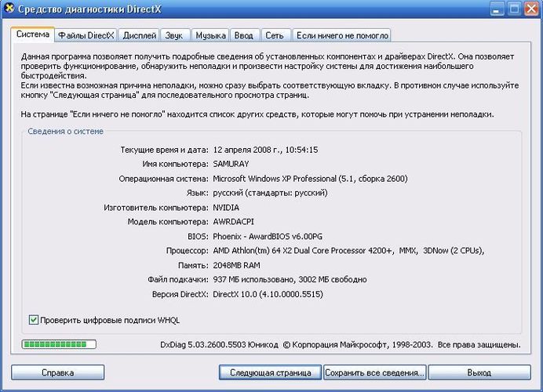Viewport: 543px width, 392px height.
Task: Click the Справка button
Action: (x=57, y=372)
